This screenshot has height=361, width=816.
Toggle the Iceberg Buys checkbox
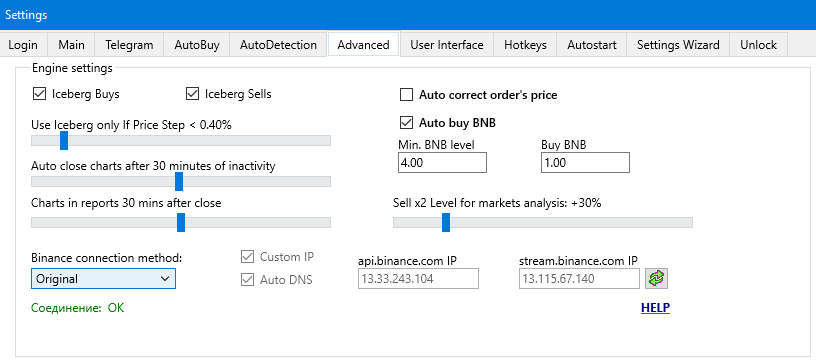pos(39,94)
